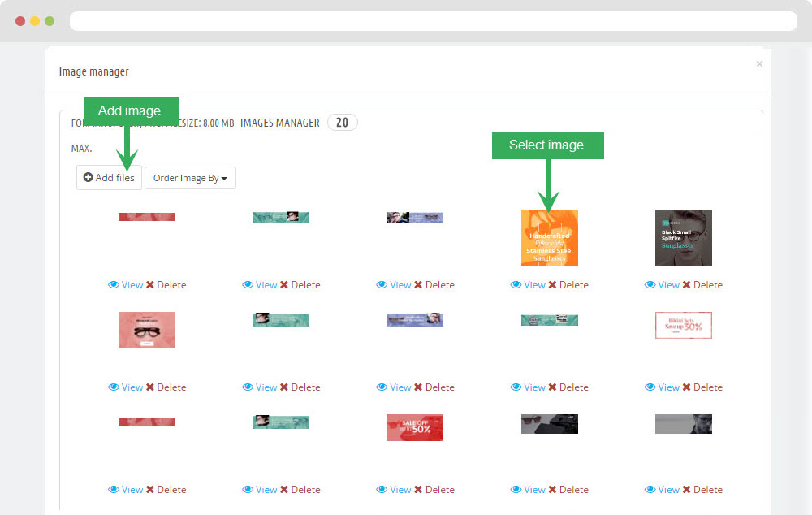Select the orange Handcrafted Stainless Steel Sunglasses image
812x515 pixels.
coord(549,238)
